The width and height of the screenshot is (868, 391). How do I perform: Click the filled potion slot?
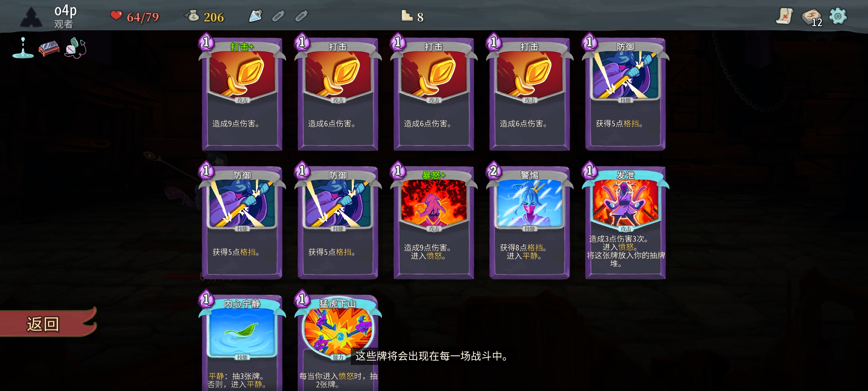point(255,16)
